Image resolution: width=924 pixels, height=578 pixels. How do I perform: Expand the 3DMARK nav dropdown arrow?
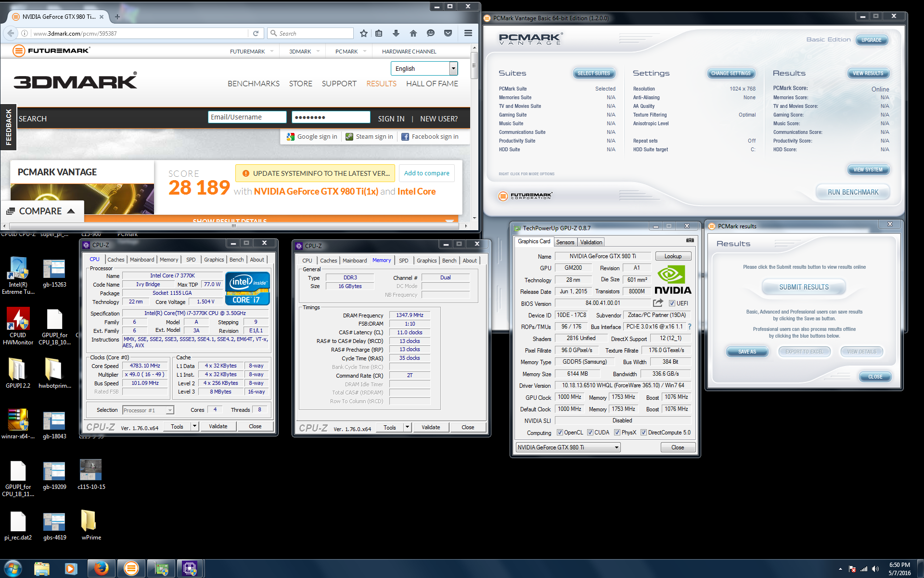(318, 51)
